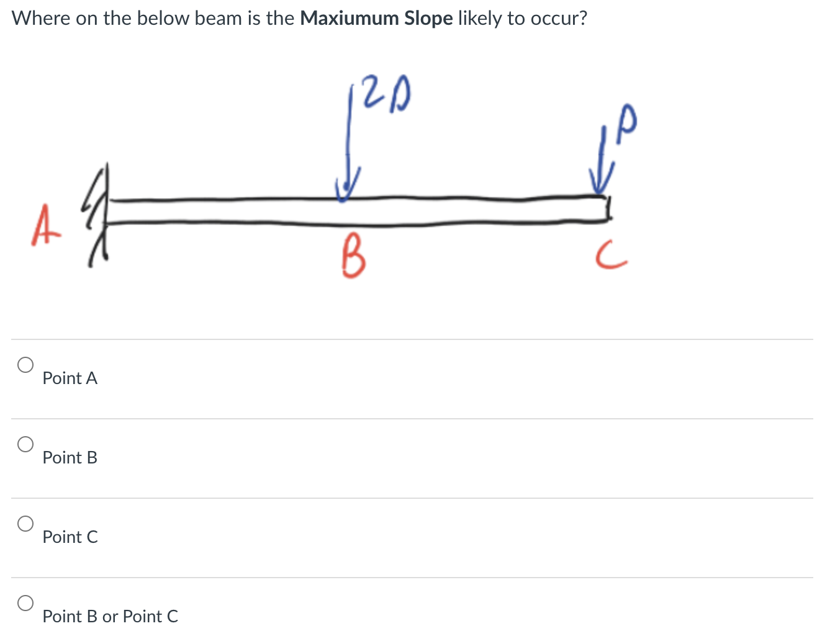Choose the Point B or Point C option
This screenshot has width=817, height=644.
(25, 602)
